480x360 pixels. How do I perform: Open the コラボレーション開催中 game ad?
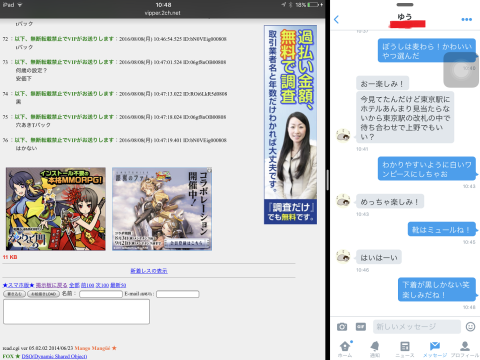click(x=162, y=209)
